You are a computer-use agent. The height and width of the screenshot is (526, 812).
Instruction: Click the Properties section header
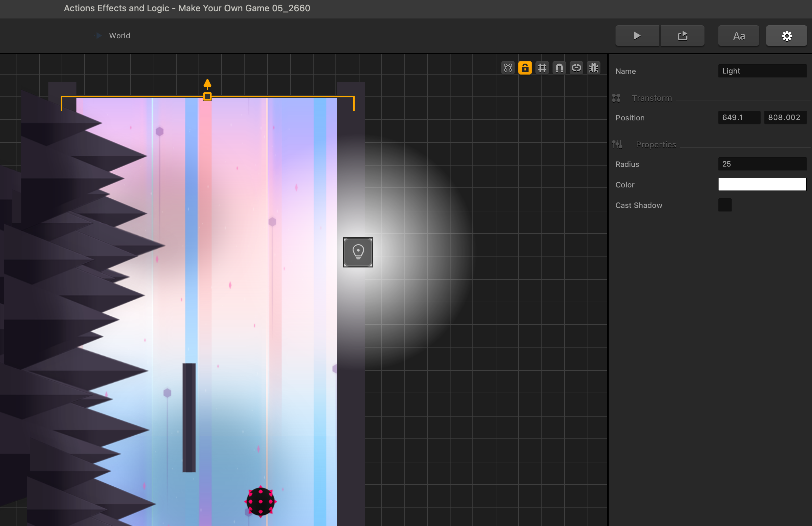pyautogui.click(x=656, y=144)
